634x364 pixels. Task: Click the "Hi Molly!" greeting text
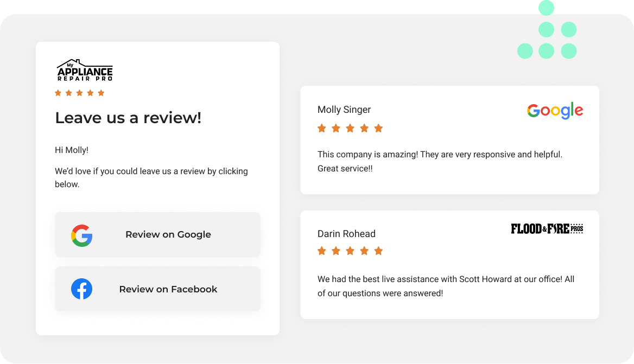pos(72,150)
